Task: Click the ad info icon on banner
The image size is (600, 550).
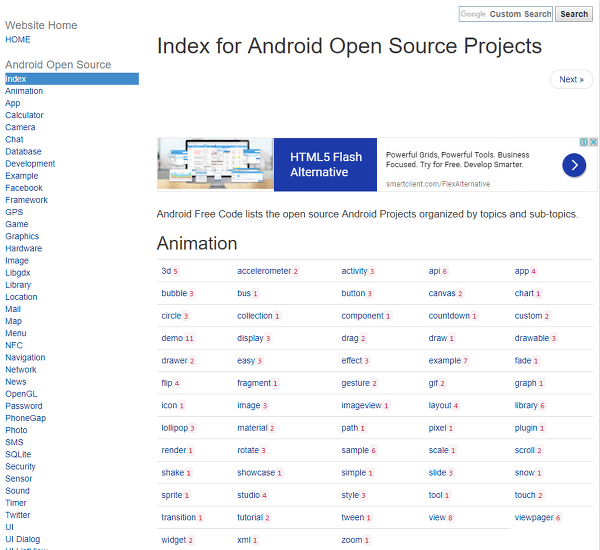Action: (584, 142)
